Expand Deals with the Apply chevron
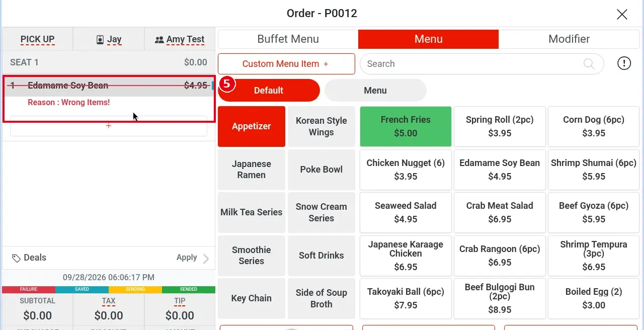 (205, 259)
